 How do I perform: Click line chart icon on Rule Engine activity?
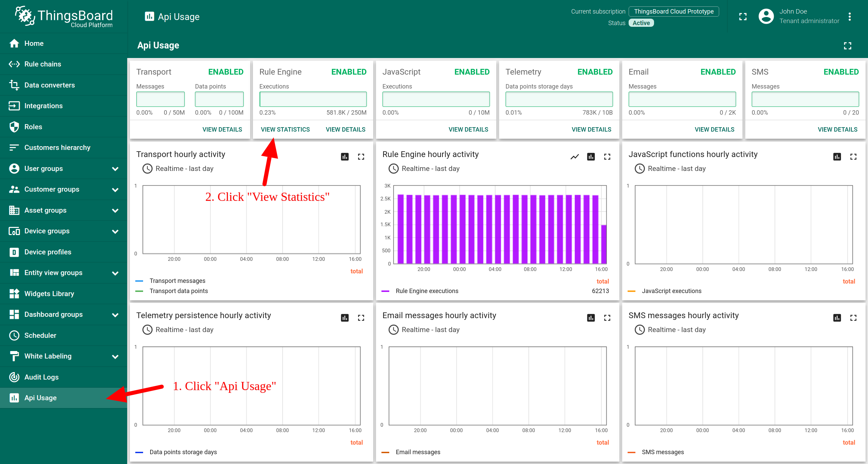pyautogui.click(x=575, y=157)
